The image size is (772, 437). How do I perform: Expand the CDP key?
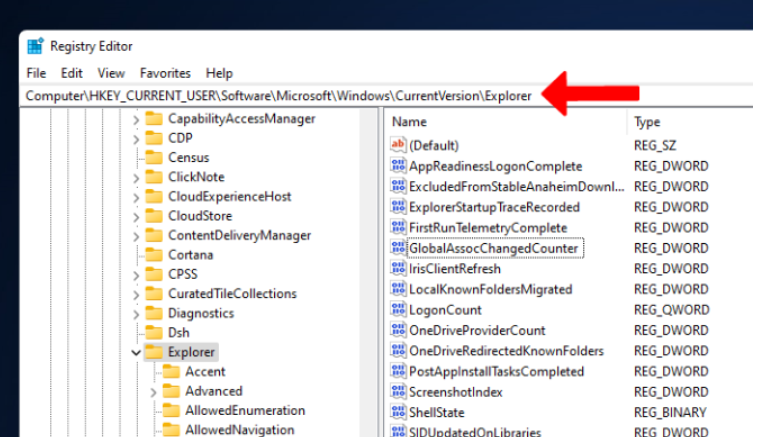[136, 139]
